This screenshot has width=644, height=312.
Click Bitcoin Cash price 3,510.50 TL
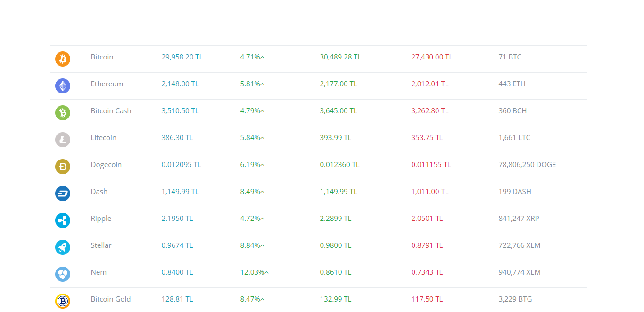180,111
